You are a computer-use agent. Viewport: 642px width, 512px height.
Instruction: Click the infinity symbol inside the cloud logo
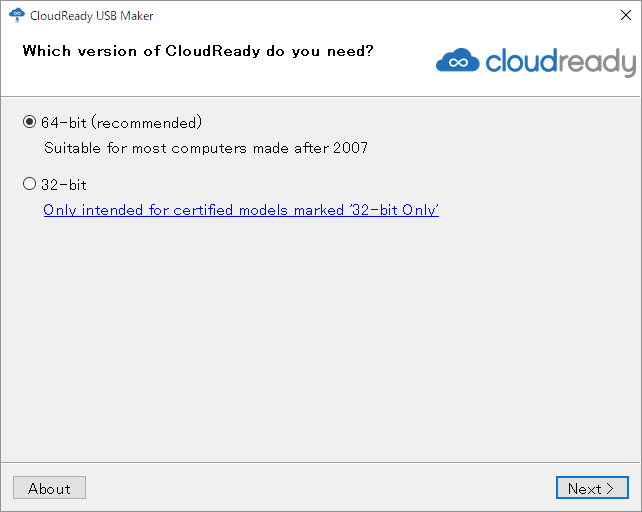coord(458,63)
